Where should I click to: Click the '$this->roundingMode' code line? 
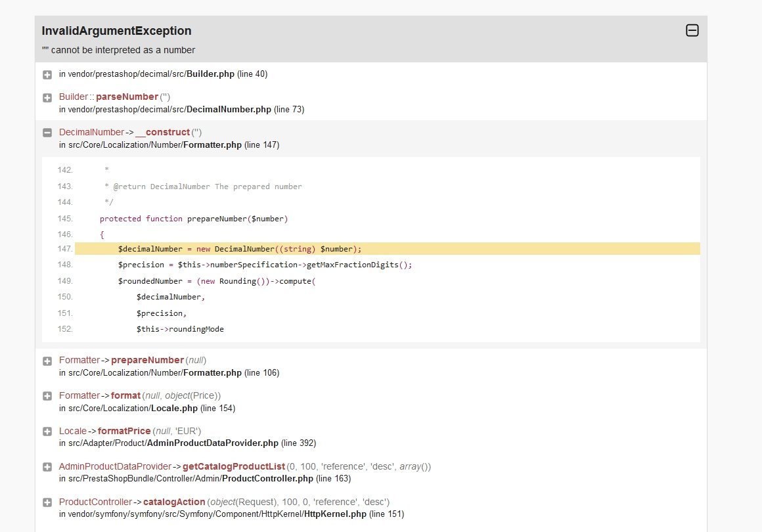coord(180,329)
